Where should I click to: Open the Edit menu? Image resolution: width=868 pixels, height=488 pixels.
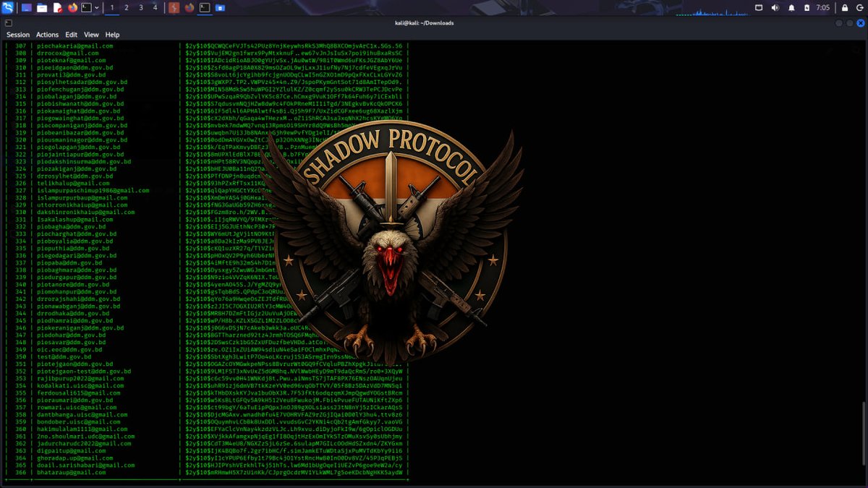point(71,35)
